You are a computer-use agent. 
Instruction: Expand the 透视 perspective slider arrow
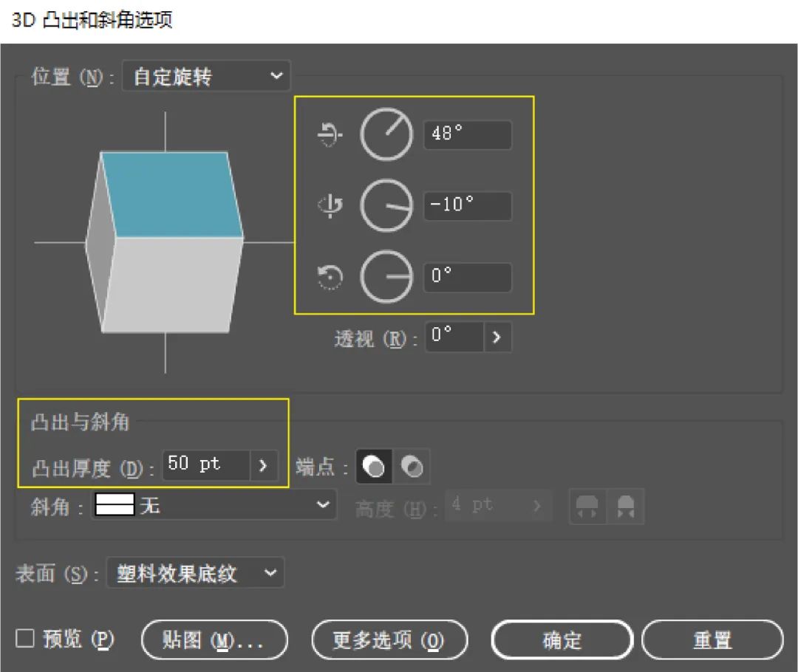[497, 336]
